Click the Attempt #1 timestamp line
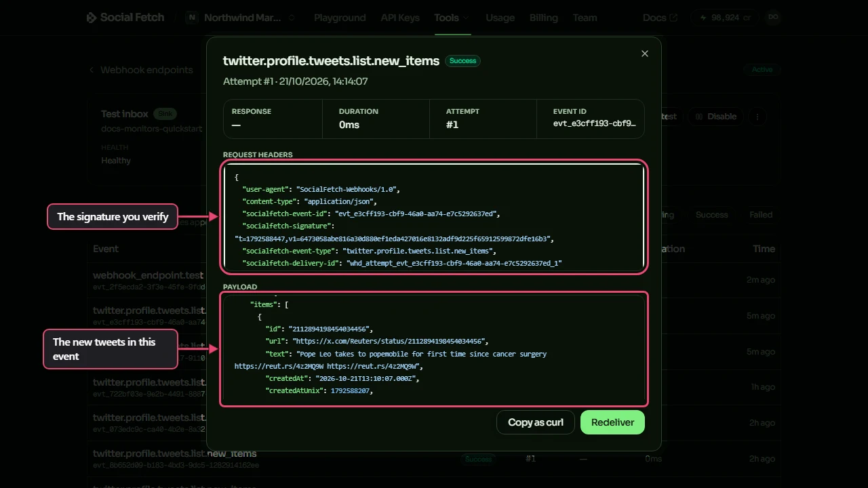This screenshot has width=868, height=488. point(296,81)
